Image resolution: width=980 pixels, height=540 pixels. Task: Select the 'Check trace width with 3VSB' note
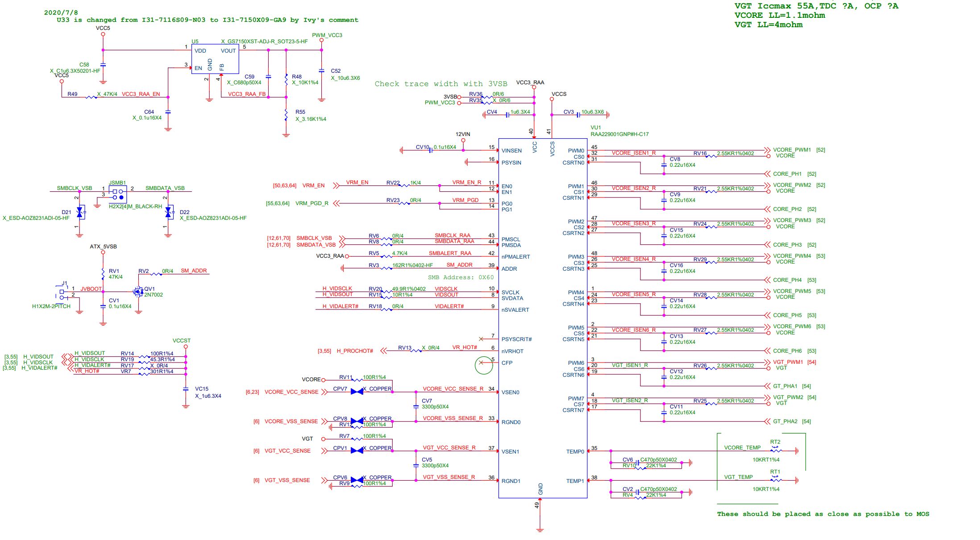pyautogui.click(x=440, y=84)
